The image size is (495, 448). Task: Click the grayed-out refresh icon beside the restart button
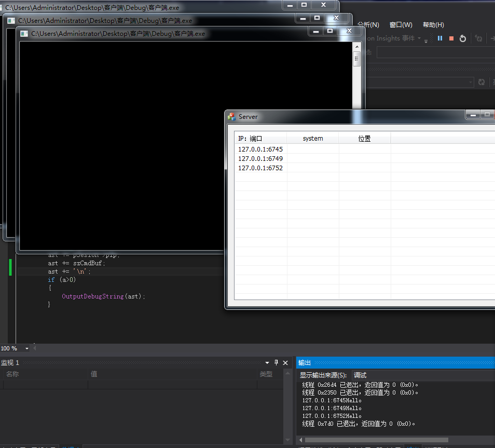pyautogui.click(x=478, y=38)
